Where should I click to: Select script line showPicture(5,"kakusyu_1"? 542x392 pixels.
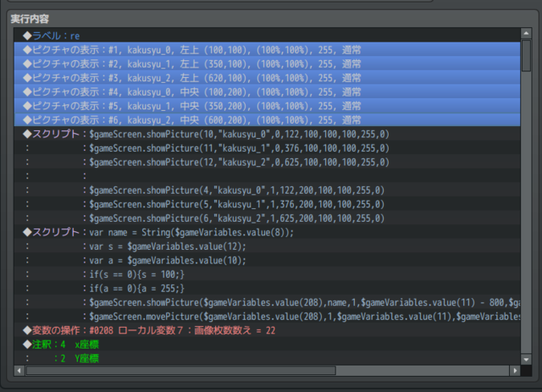(267, 204)
